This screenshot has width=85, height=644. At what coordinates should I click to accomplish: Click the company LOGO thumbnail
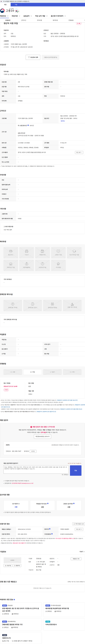(12, 560)
